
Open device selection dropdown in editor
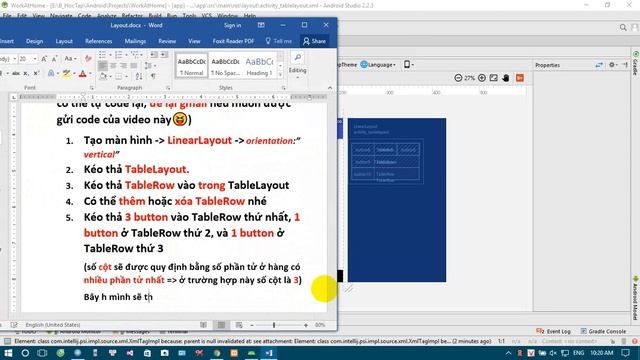(409, 64)
